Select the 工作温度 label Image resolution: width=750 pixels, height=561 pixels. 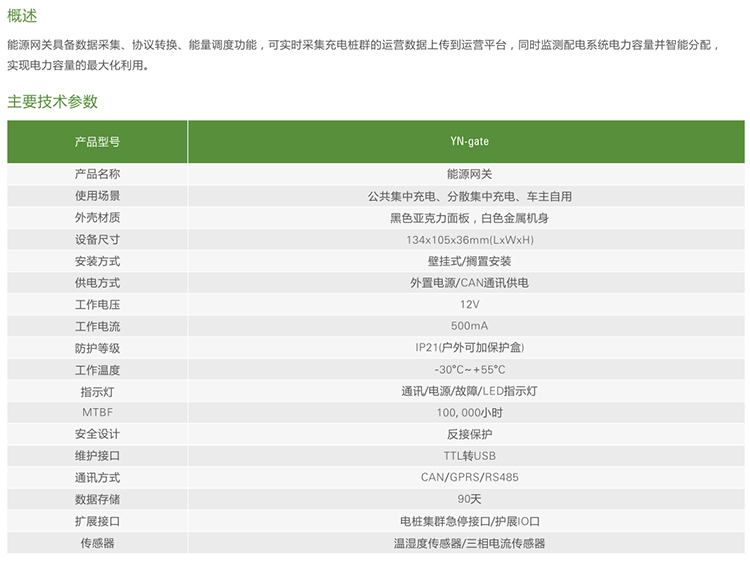pyautogui.click(x=97, y=370)
